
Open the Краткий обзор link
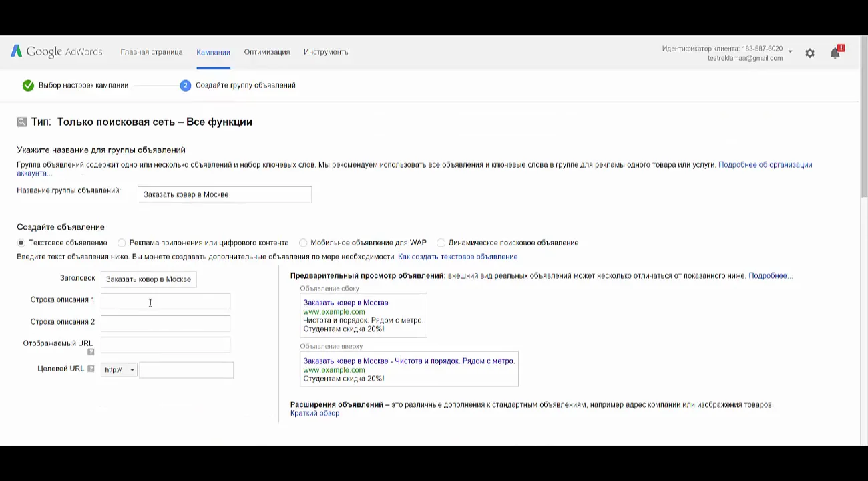click(314, 414)
